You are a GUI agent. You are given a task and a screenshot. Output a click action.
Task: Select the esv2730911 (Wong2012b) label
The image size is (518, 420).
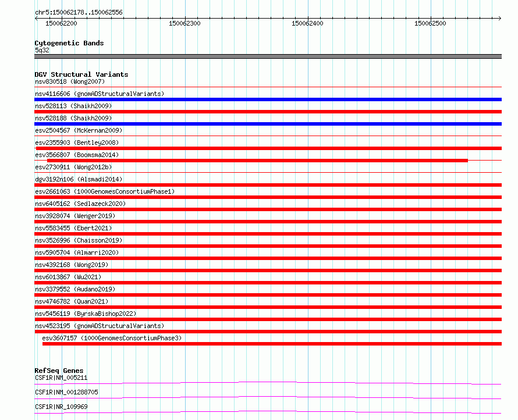coord(73,167)
